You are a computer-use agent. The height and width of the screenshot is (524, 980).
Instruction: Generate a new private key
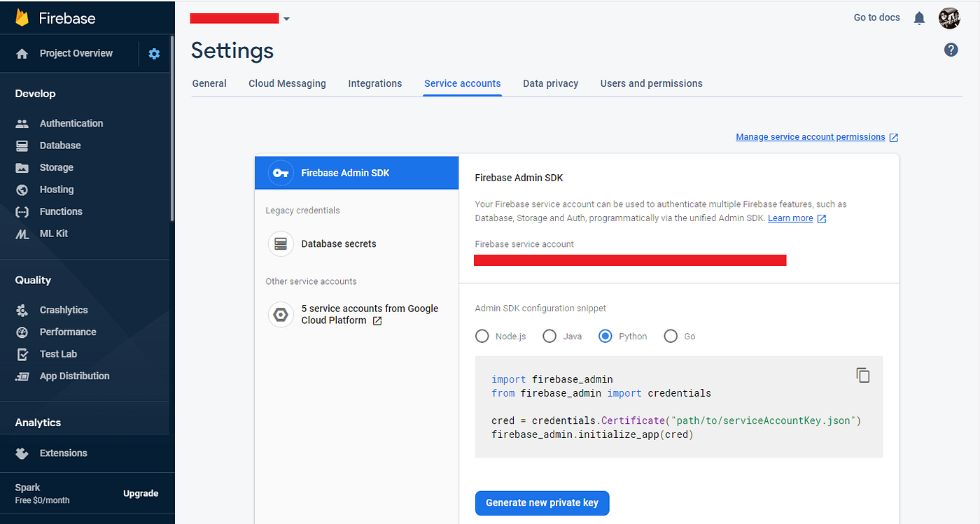point(542,503)
